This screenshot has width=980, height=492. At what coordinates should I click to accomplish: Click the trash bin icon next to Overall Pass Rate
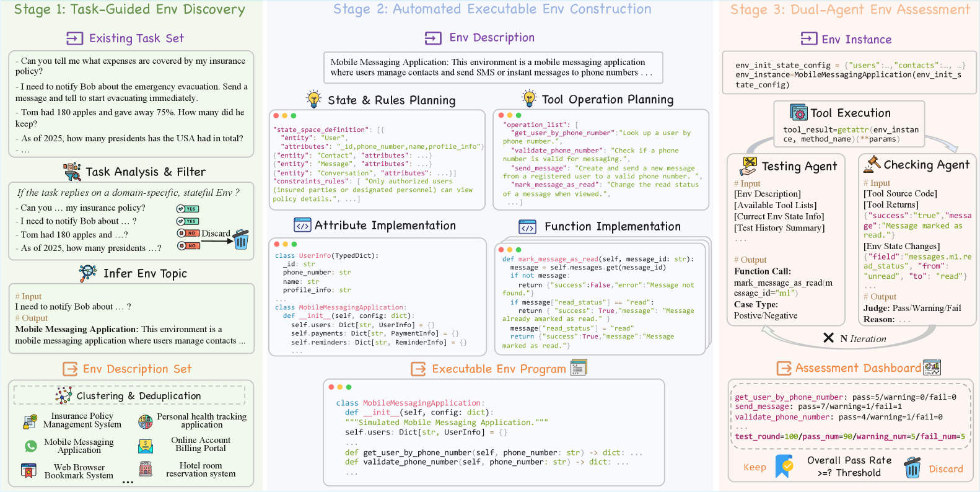[x=912, y=468]
